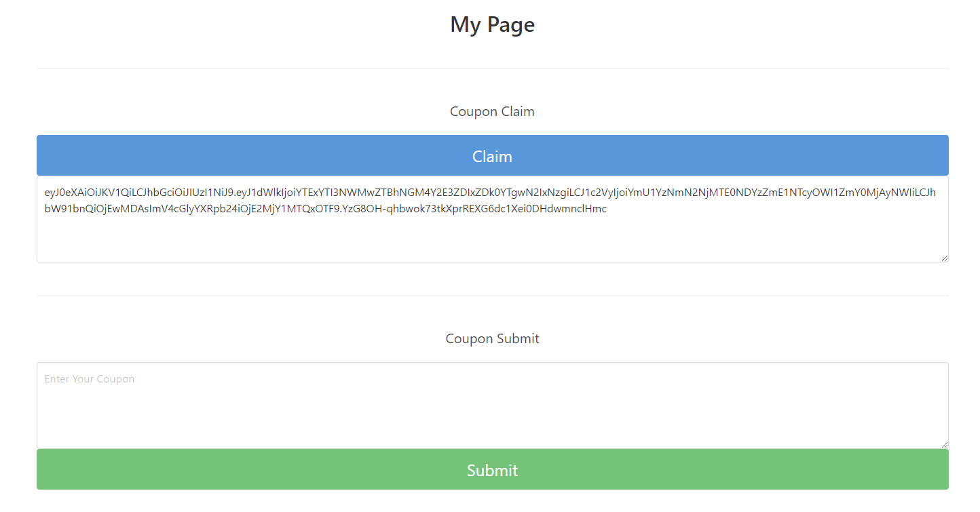The height and width of the screenshot is (512, 980).
Task: Select the Coupon Claim label
Action: coord(492,111)
